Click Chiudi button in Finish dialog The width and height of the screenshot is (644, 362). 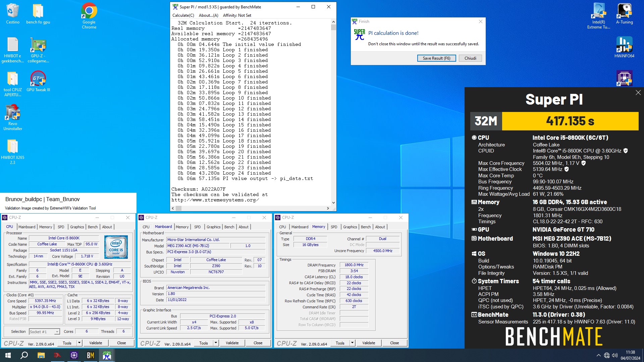click(x=470, y=58)
